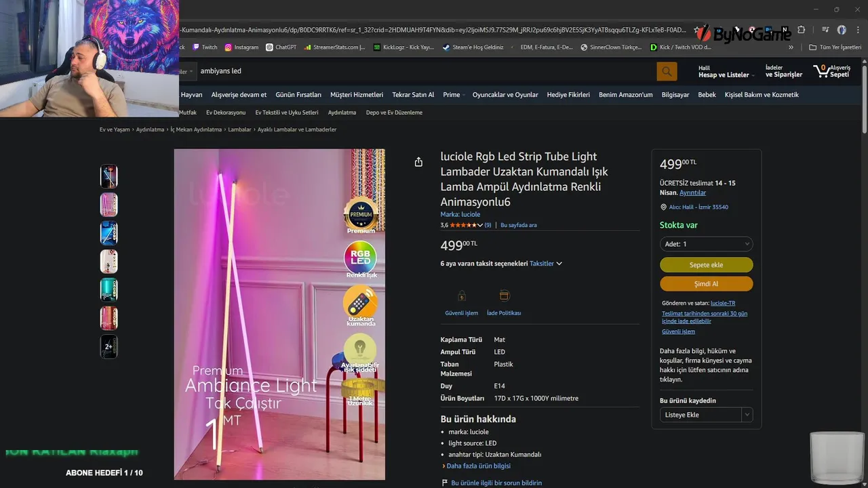This screenshot has width=868, height=488.
Task: Expand Daha fazla ürün bilgisi
Action: 477,466
